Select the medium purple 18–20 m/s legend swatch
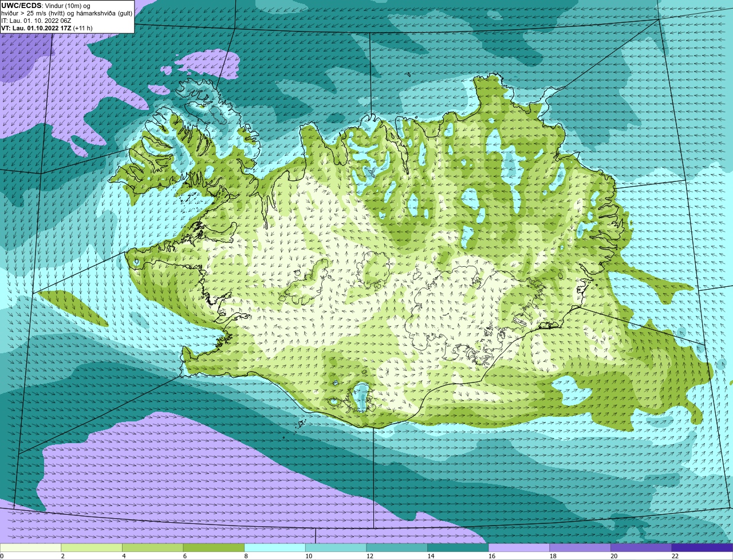The height and width of the screenshot is (560, 733). tap(580, 547)
